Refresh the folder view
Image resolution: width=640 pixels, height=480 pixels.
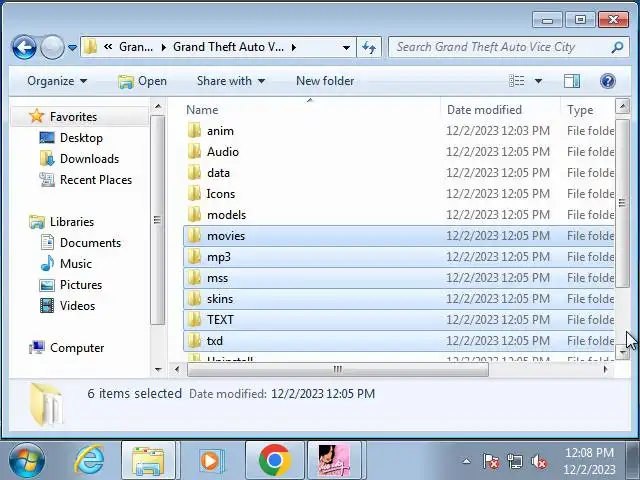[x=369, y=47]
